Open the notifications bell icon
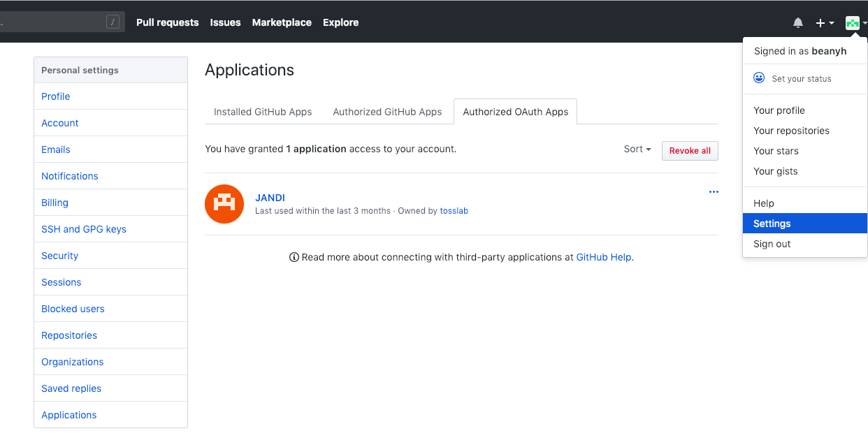 click(798, 23)
